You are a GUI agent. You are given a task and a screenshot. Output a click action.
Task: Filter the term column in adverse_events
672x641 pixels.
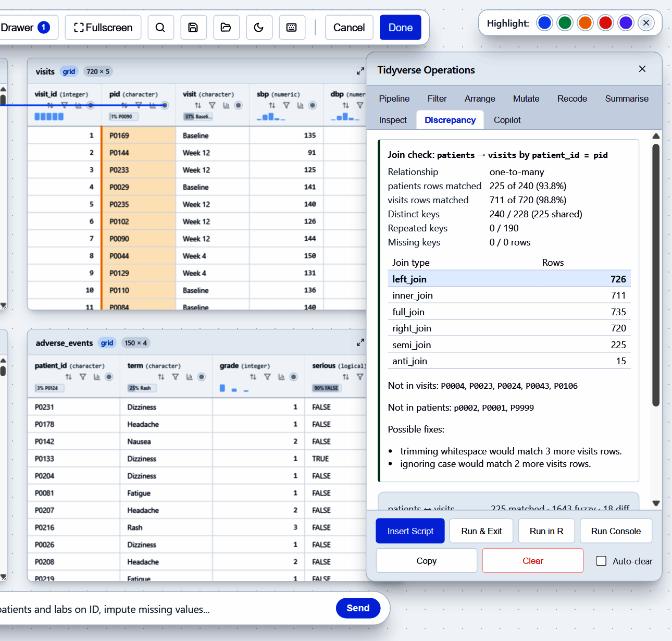[x=175, y=377]
